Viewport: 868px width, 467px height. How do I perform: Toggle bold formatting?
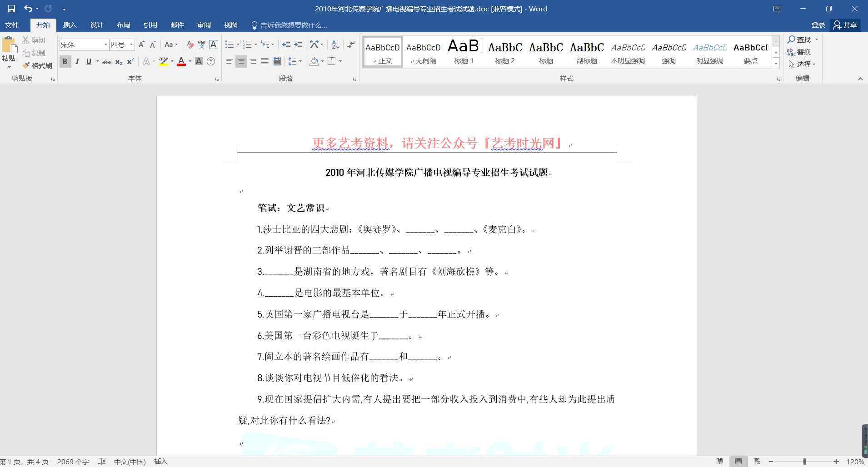pyautogui.click(x=65, y=62)
